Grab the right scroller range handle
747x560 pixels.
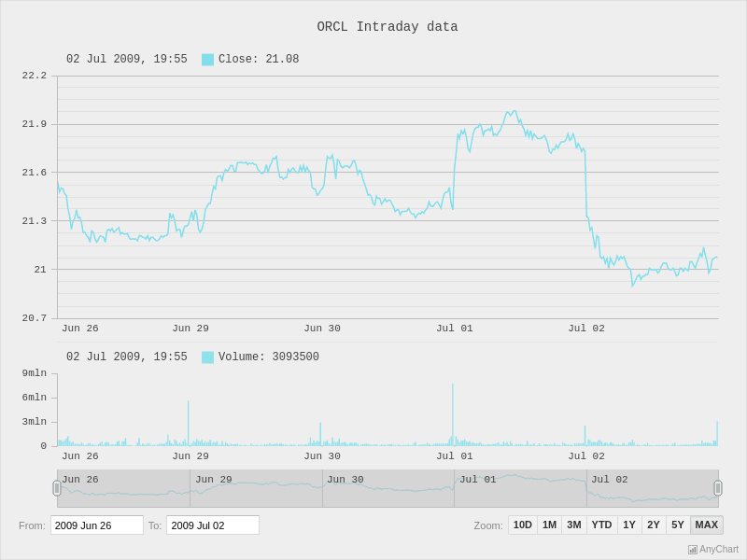[x=718, y=488]
